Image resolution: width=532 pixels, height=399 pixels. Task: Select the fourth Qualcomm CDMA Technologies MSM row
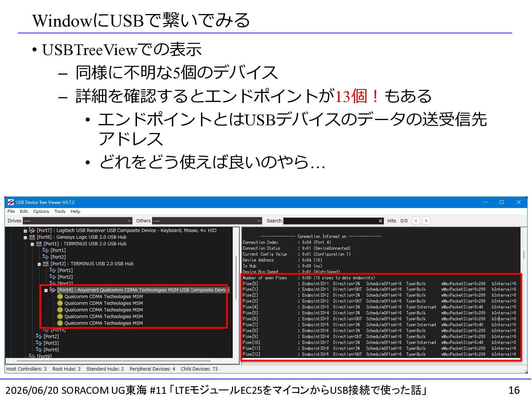(x=103, y=317)
